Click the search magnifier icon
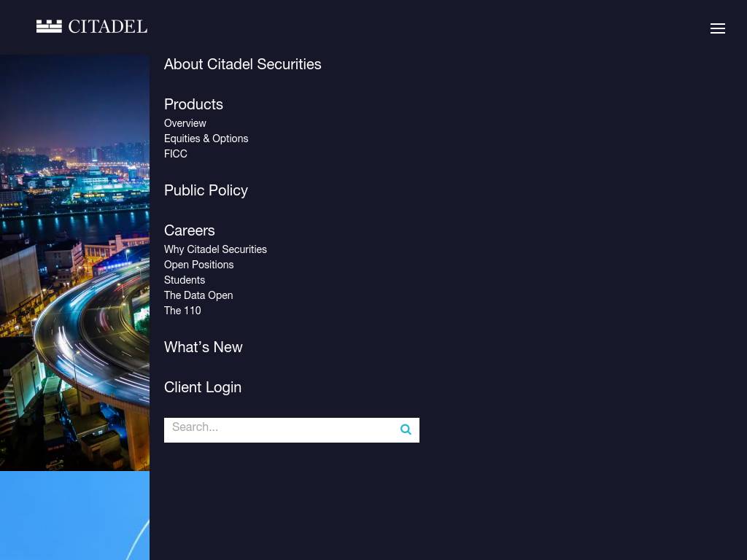Image resolution: width=747 pixels, height=560 pixels. pos(406,430)
